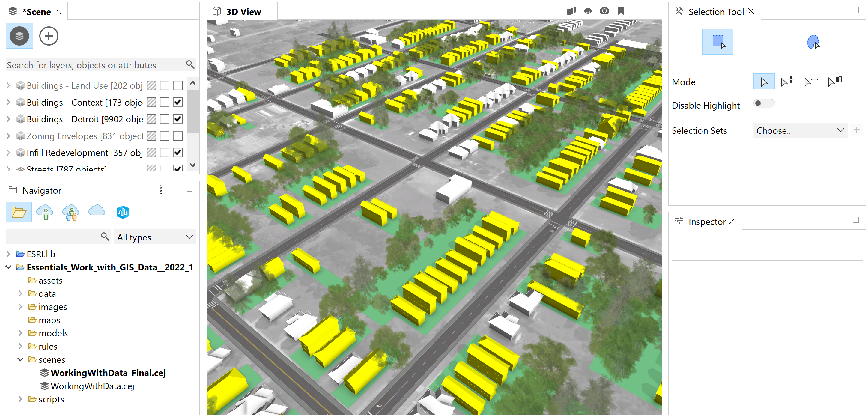Select the Navigator tab
Screen dimensions: 868x417
(x=41, y=190)
